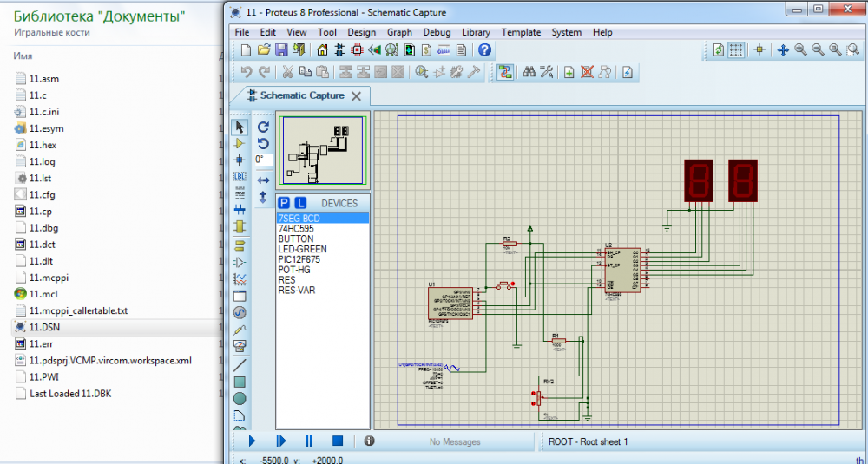The height and width of the screenshot is (464, 868).
Task: Close the Schematic Capture tab
Action: [357, 96]
